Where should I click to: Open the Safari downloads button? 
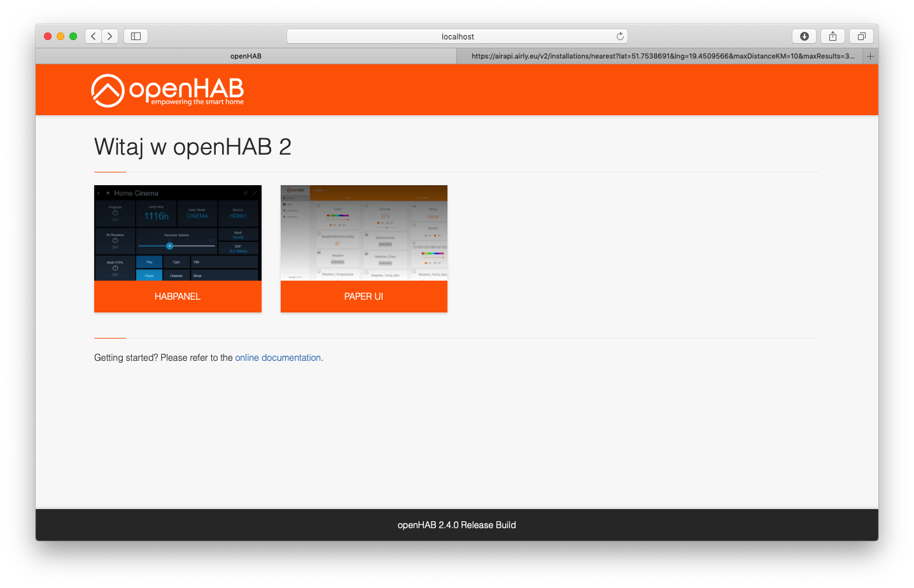click(x=804, y=36)
